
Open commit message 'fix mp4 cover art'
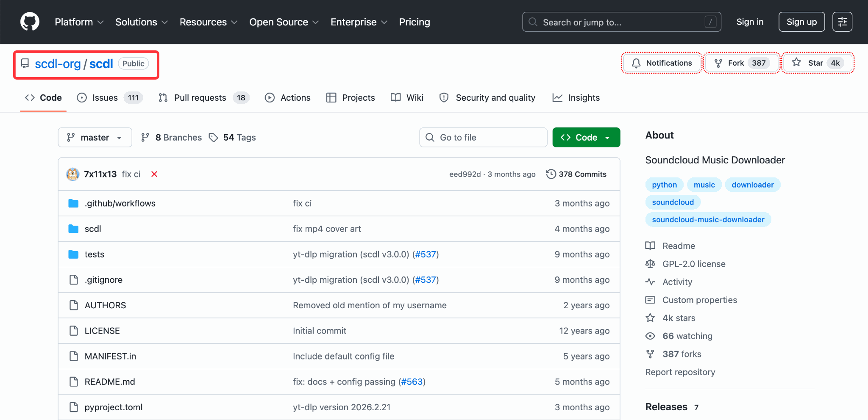327,229
